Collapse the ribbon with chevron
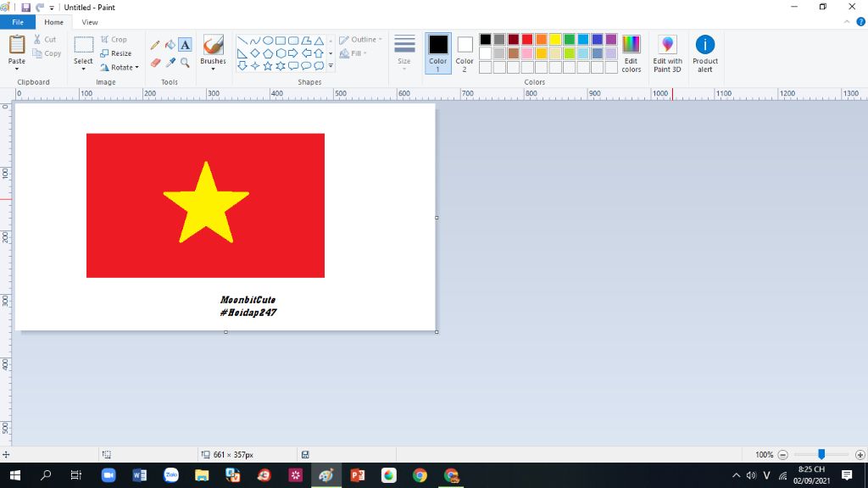The height and width of the screenshot is (488, 868). [x=847, y=22]
